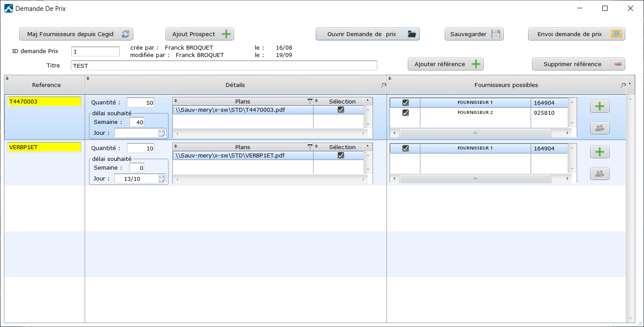Click the red minus on Supprimer référence

pyautogui.click(x=618, y=64)
